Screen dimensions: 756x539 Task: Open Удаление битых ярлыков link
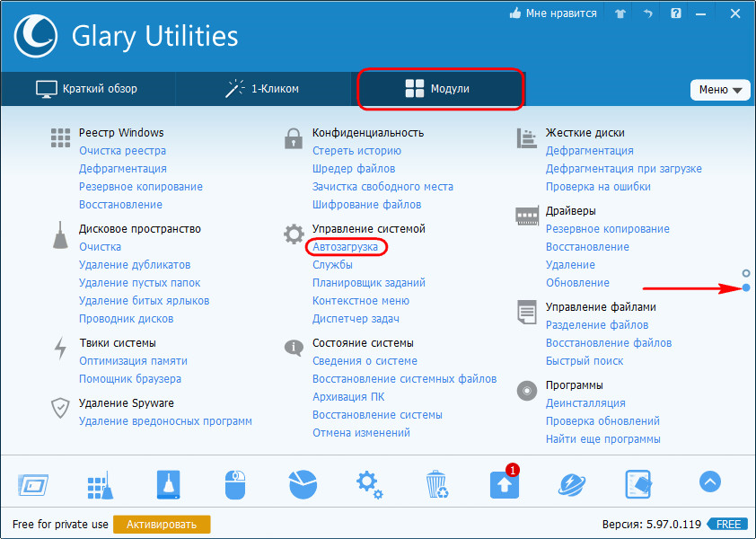145,301
